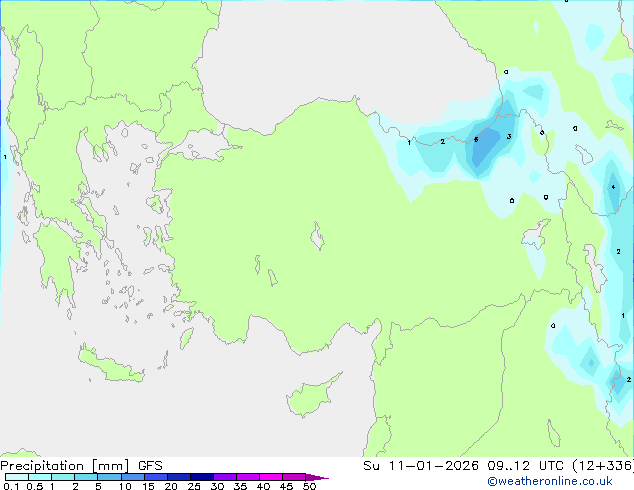Click the "GFS" model label
Image resolution: width=634 pixels, height=490 pixels.
150,466
